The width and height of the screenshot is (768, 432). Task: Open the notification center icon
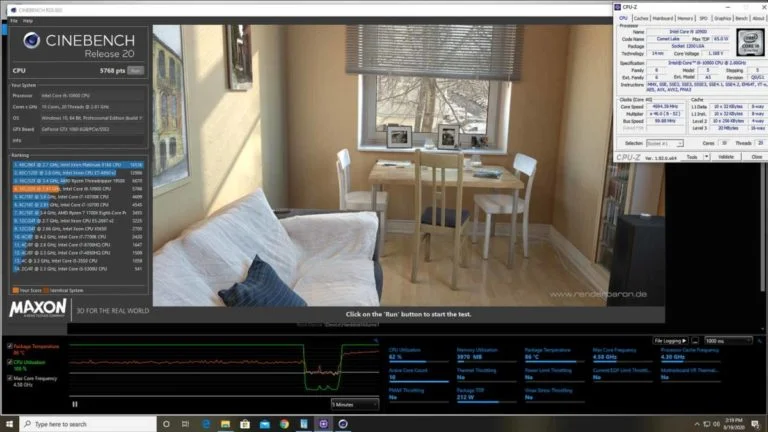pyautogui.click(x=755, y=424)
